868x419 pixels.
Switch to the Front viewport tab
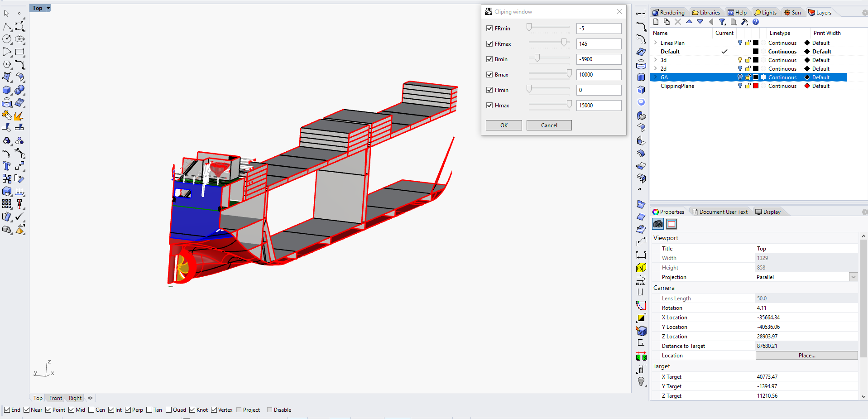point(55,398)
